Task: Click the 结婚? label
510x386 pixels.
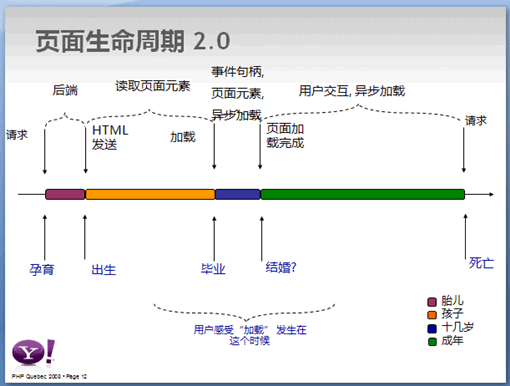Action: tap(281, 267)
